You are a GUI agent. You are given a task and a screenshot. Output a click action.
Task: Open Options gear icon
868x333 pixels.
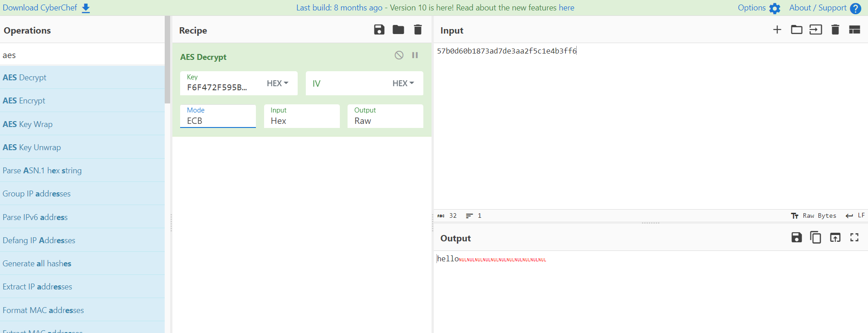click(x=775, y=8)
